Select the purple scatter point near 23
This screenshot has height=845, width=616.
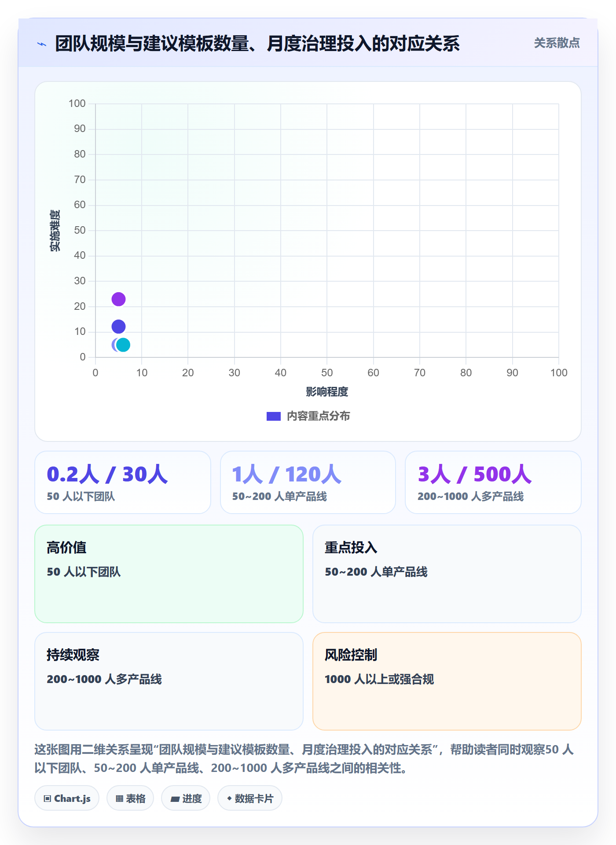(x=118, y=299)
